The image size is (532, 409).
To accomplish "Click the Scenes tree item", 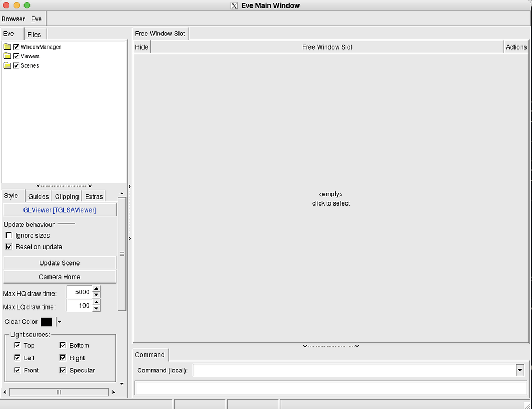I will pyautogui.click(x=29, y=65).
